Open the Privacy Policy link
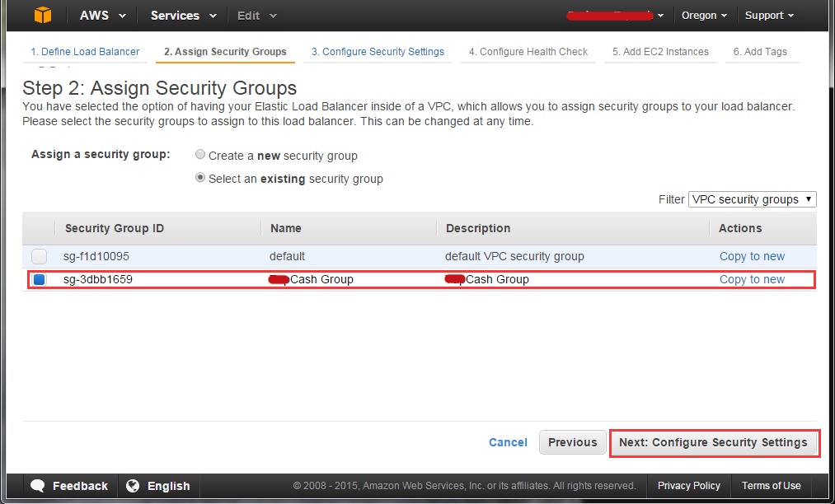835x504 pixels. click(688, 486)
